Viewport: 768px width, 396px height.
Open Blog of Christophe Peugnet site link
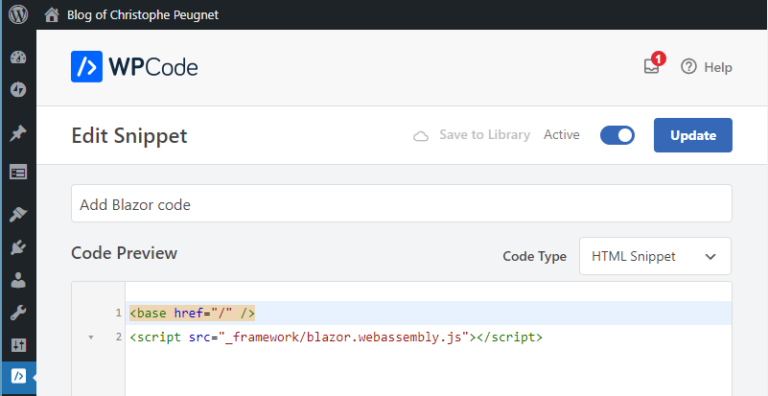pos(143,15)
